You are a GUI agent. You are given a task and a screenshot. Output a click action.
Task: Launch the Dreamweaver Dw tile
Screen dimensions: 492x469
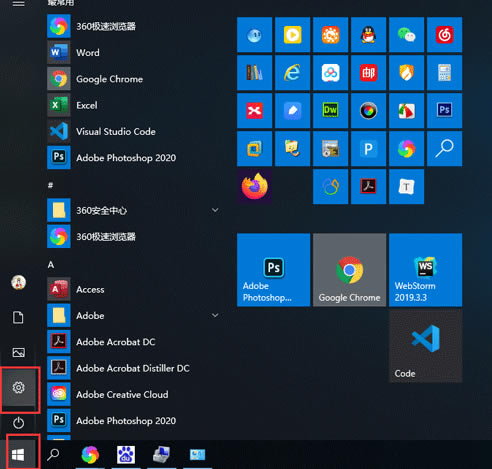point(330,111)
